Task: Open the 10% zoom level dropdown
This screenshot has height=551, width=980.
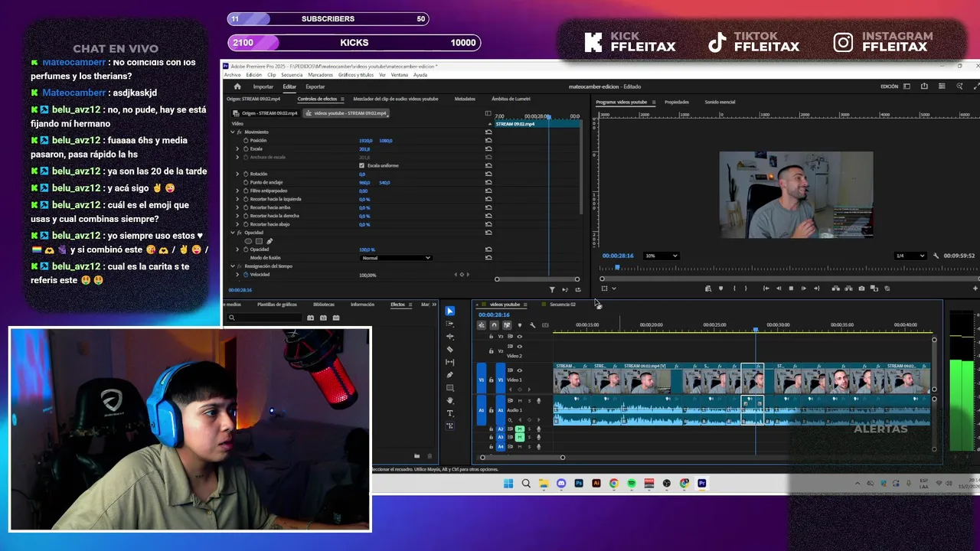Action: (661, 256)
